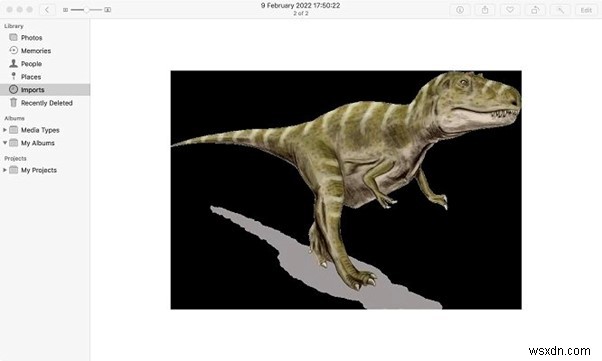Open the Share menu icon
Viewport: 602px width, 361px height.
pos(485,10)
